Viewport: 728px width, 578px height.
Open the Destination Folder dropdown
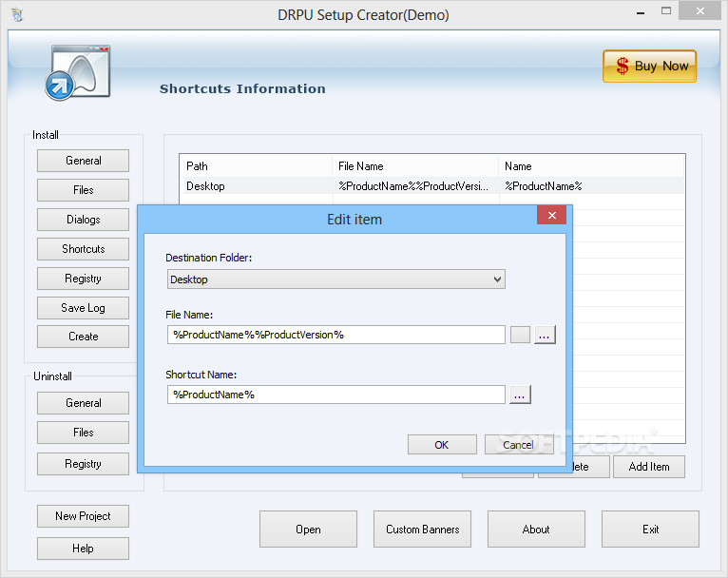[x=336, y=279]
